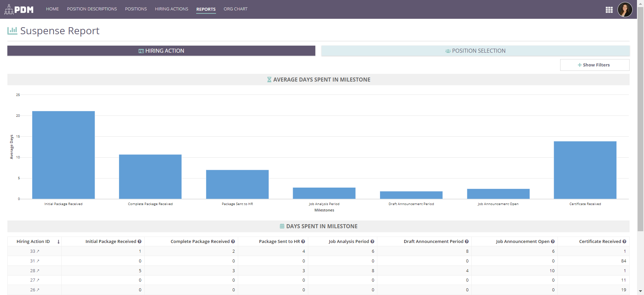Open hiring action ID 27 link
This screenshot has height=295, width=644.
click(33, 280)
